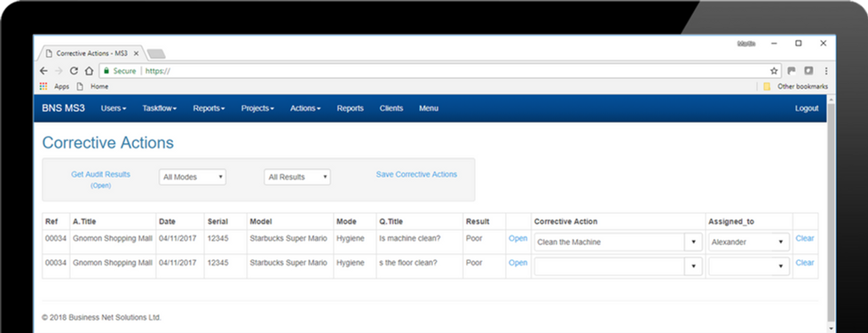Viewport: 868px width, 333px height.
Task: Open the Menu nav item
Action: [x=429, y=108]
